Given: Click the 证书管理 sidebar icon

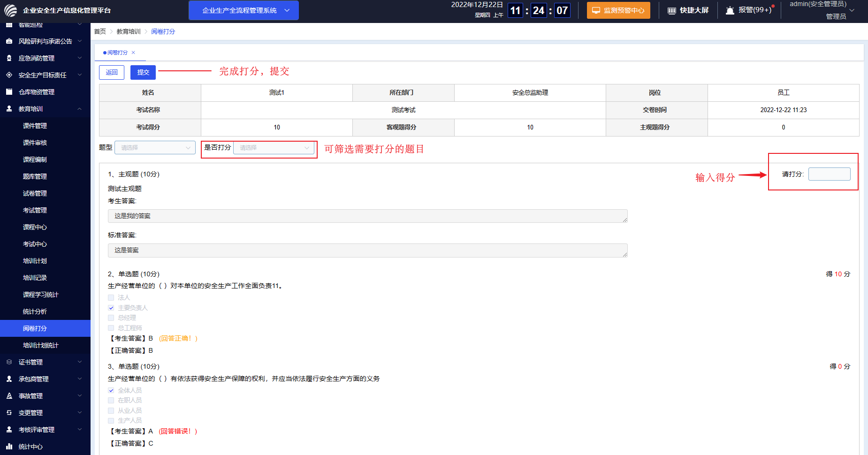Looking at the screenshot, I should (x=9, y=362).
